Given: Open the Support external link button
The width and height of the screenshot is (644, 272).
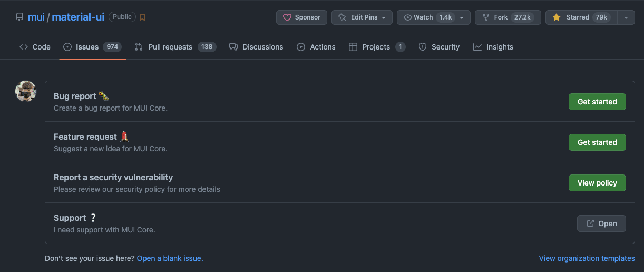Looking at the screenshot, I should [x=601, y=224].
